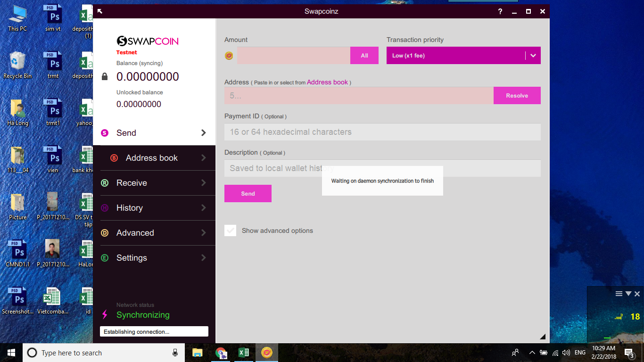This screenshot has width=644, height=362.
Task: Open the Windows Start menu
Action: click(11, 353)
